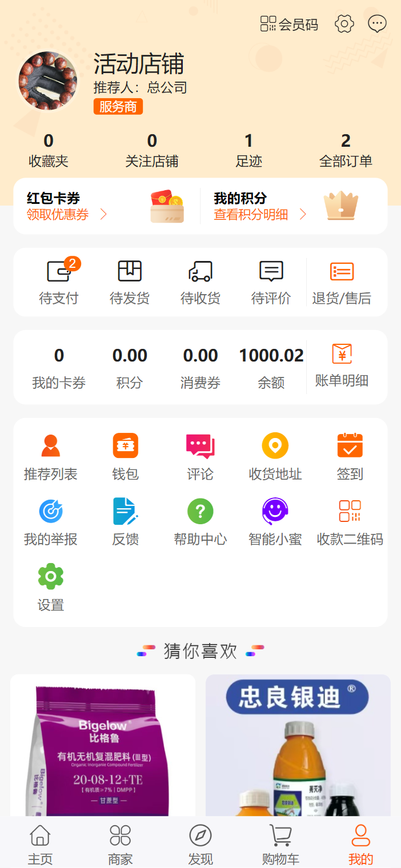The height and width of the screenshot is (868, 401).
Task: Tap the profile avatar picture
Action: pos(48,81)
